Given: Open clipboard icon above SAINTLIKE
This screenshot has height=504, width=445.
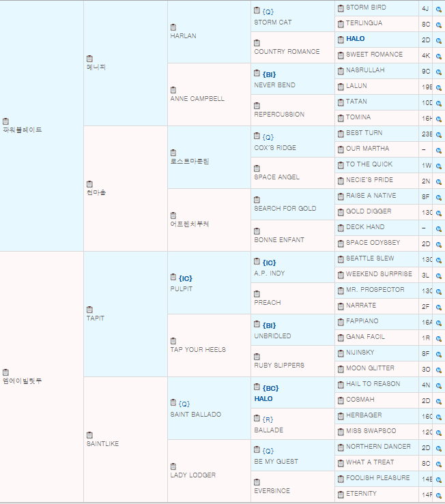Looking at the screenshot, I should pyautogui.click(x=90, y=435).
